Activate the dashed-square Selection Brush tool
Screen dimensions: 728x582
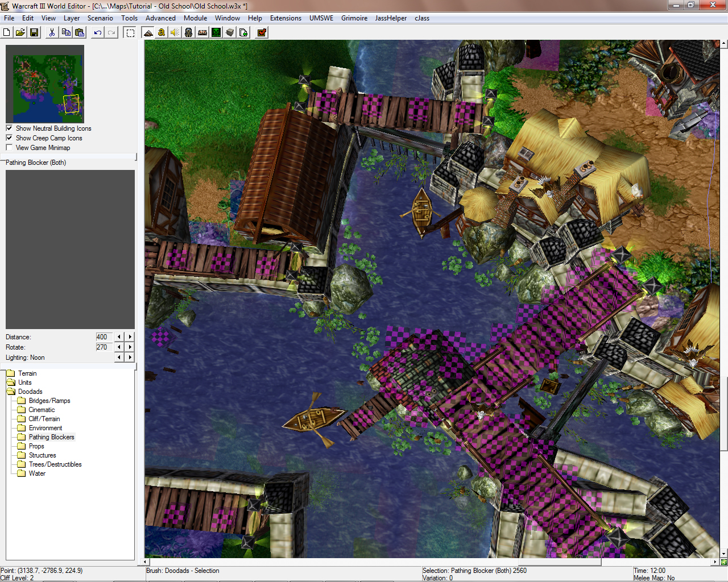[130, 32]
